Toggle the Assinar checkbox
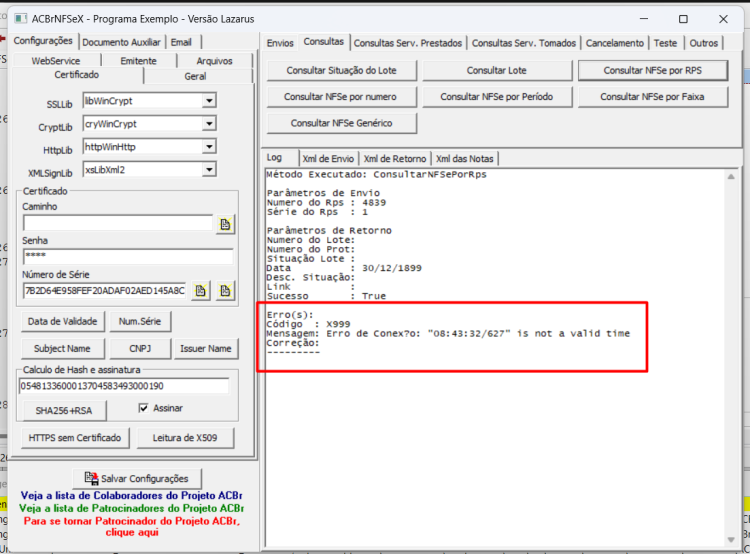 point(143,408)
